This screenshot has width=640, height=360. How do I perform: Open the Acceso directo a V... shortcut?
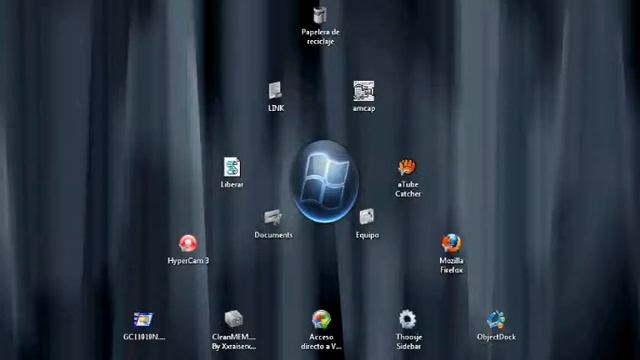[x=321, y=320]
